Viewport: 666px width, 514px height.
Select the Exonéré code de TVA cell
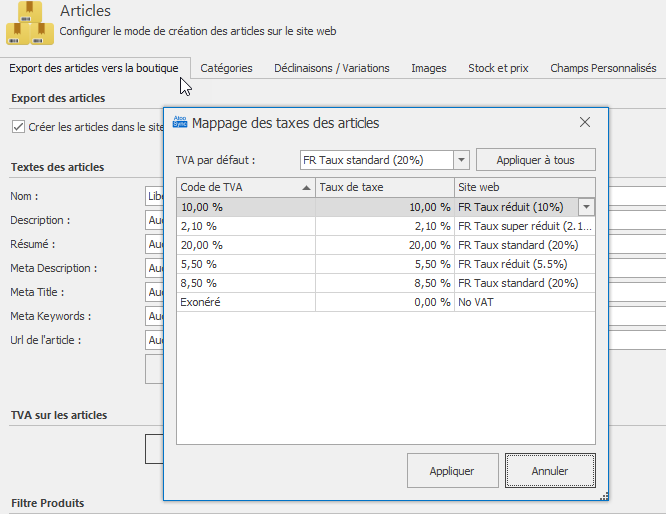(246, 302)
